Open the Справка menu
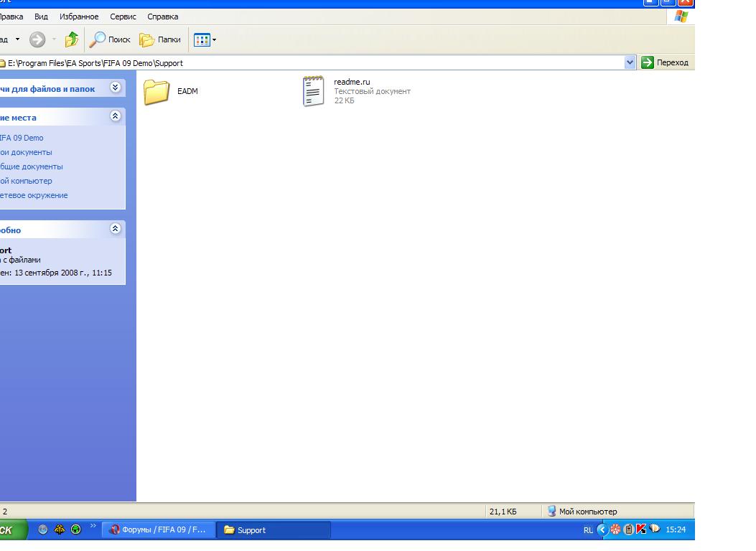Image resolution: width=756 pixels, height=551 pixels. [x=162, y=17]
